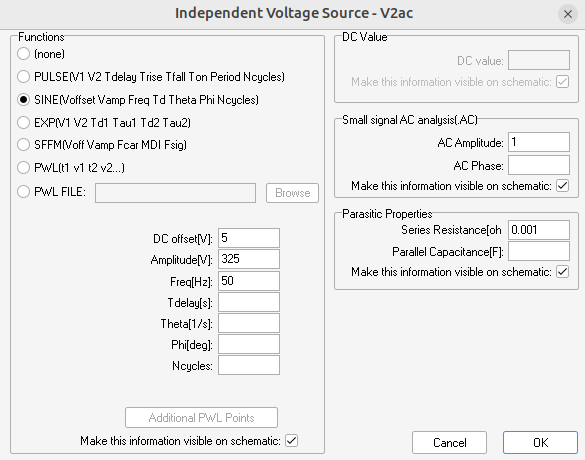Confirm settings with the OK button
The image size is (585, 460).
[x=540, y=442]
